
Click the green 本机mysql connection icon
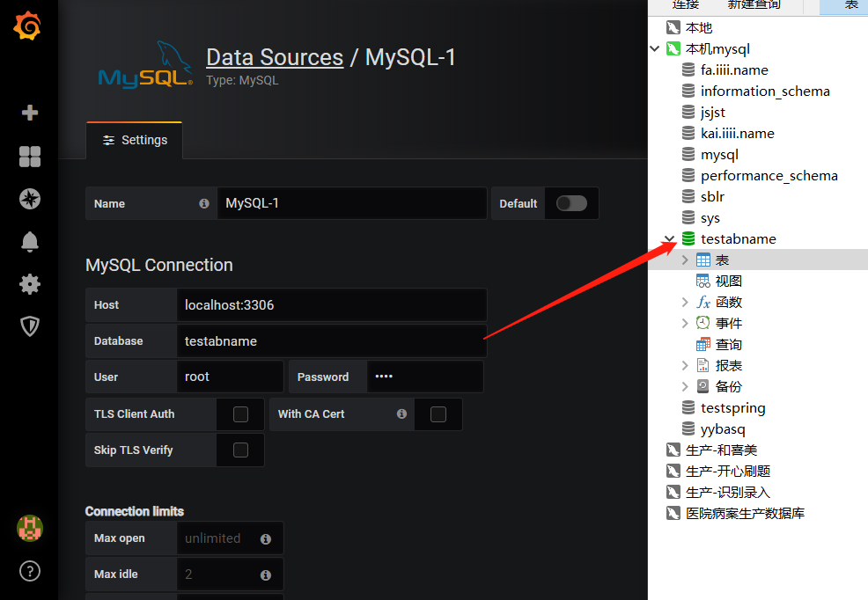673,48
